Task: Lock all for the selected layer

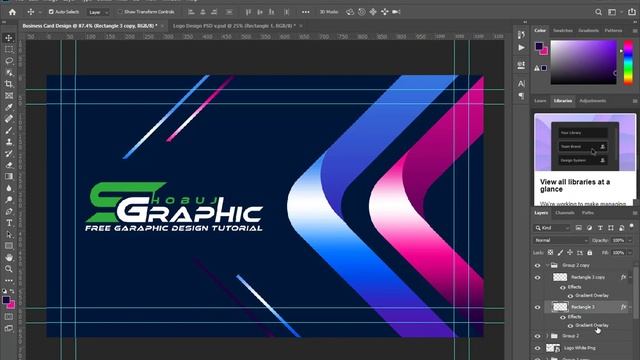Action: pos(589,253)
